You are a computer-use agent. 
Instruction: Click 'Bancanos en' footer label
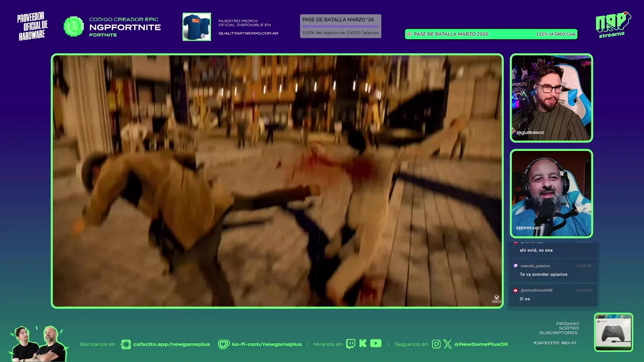[x=98, y=344]
